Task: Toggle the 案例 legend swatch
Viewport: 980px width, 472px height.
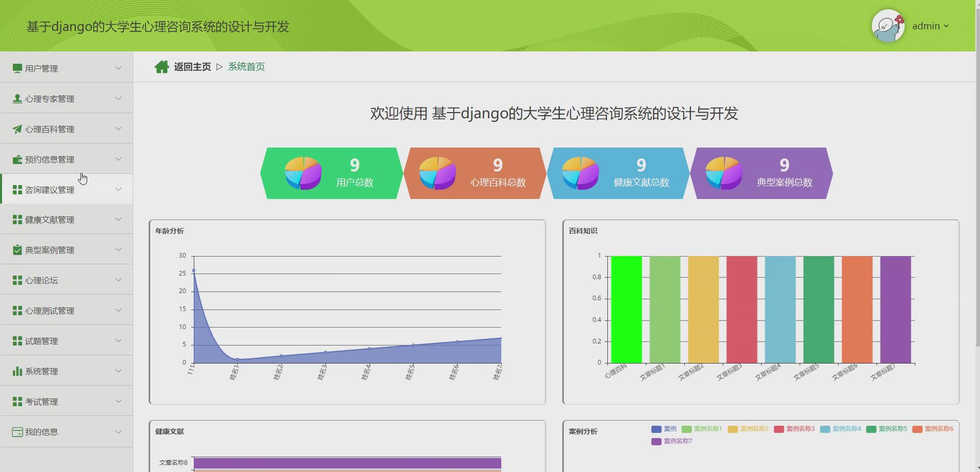Action: tap(656, 429)
